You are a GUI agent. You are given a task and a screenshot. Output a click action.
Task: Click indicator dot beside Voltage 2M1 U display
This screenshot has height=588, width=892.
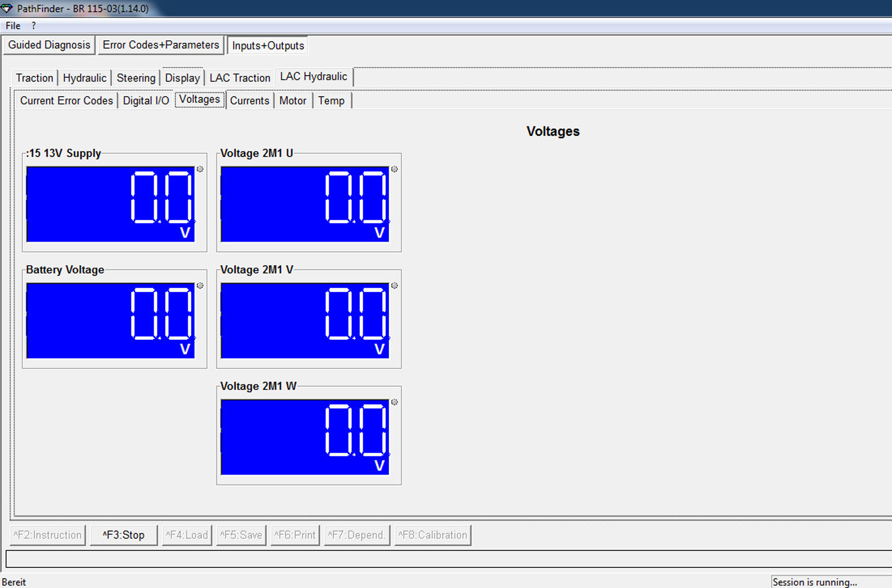[395, 170]
